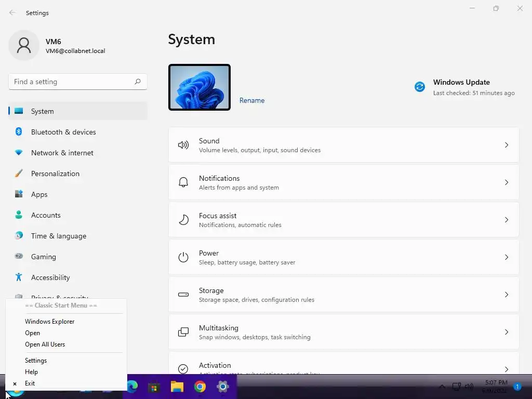Click the Settings gear taskbar icon
532x399 pixels.
[x=222, y=387]
